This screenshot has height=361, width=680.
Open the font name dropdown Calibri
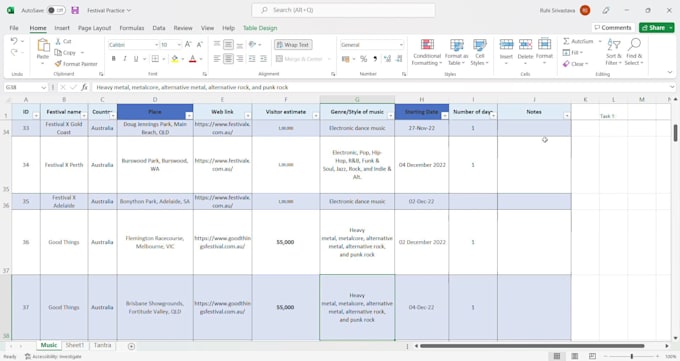pos(156,45)
